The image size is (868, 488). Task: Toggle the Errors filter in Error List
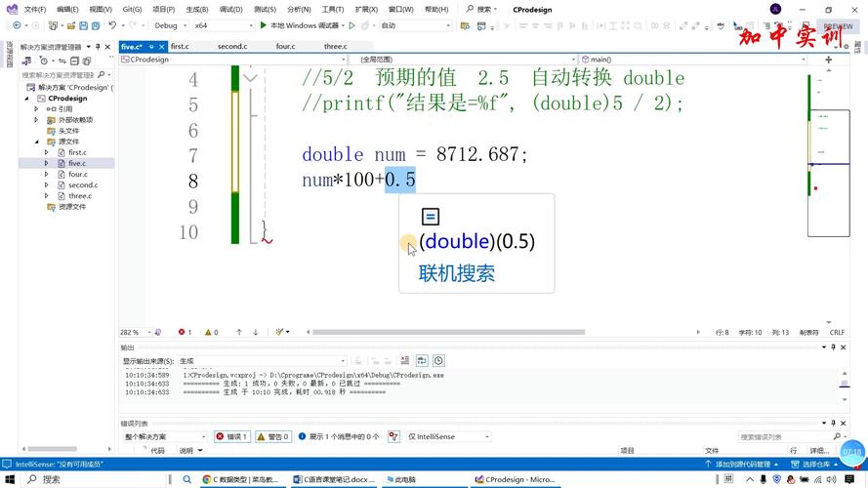[x=231, y=436]
